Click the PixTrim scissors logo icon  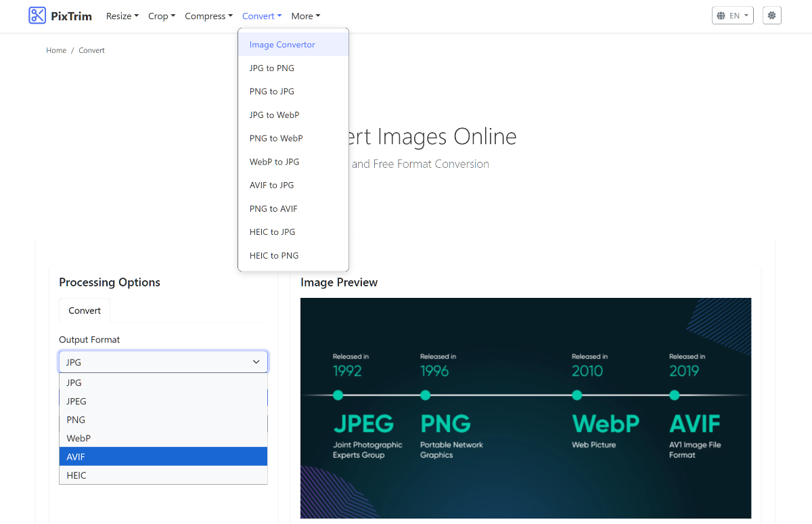coord(37,16)
